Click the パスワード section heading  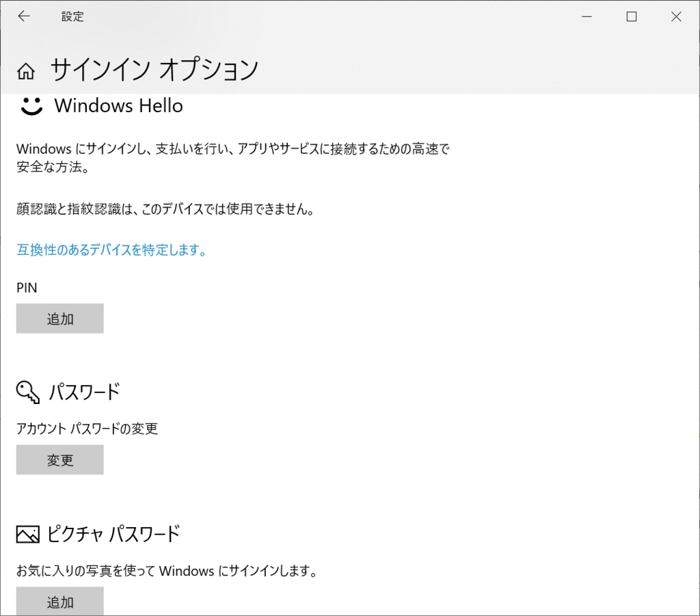[84, 392]
